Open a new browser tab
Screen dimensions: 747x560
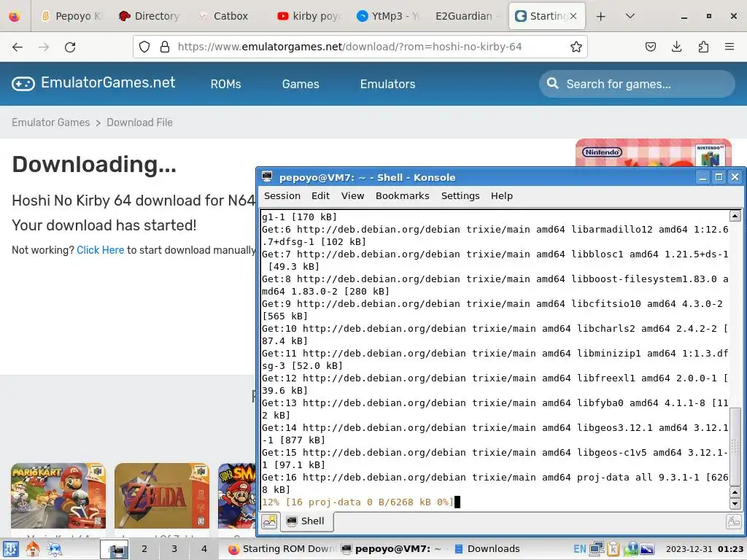[601, 16]
